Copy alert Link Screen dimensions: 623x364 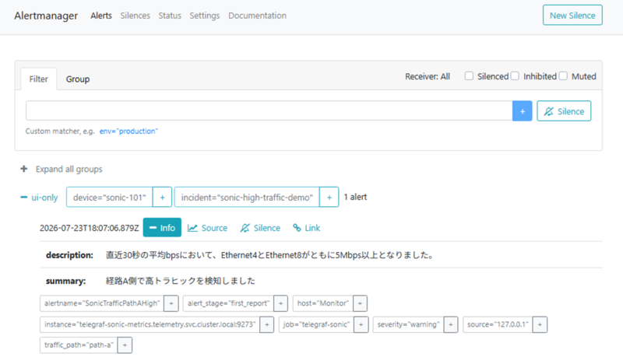click(x=306, y=228)
